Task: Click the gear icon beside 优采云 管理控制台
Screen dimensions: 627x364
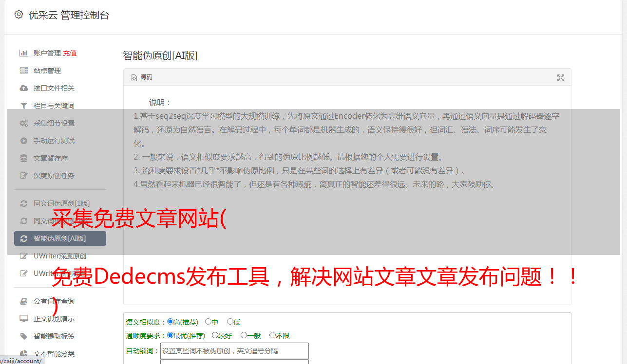Action: [19, 15]
